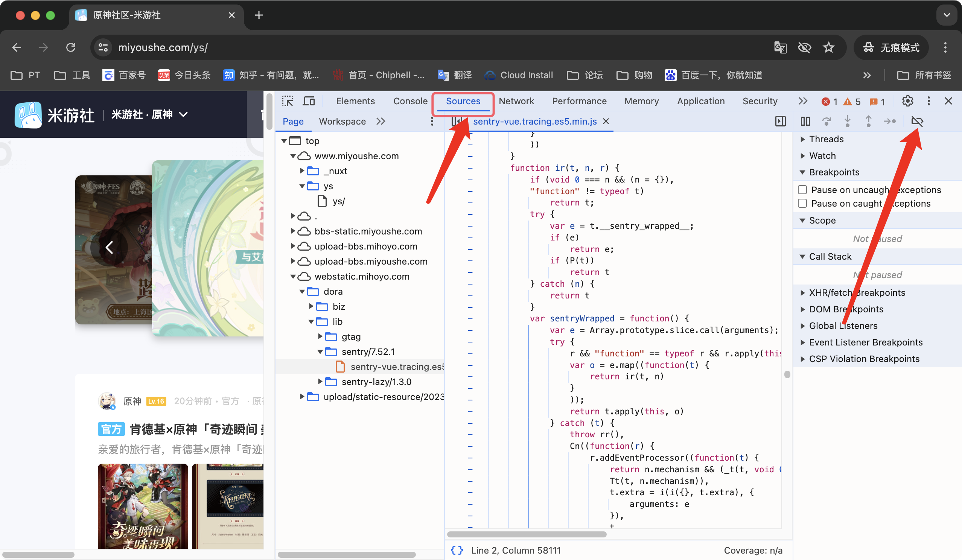Click the inspect element picker icon

tap(288, 101)
